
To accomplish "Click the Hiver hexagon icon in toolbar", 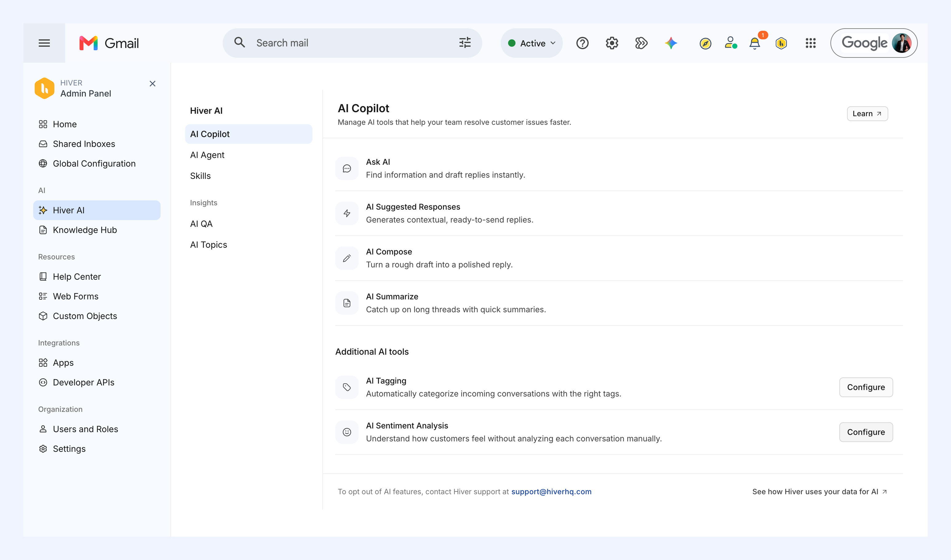I will point(781,43).
